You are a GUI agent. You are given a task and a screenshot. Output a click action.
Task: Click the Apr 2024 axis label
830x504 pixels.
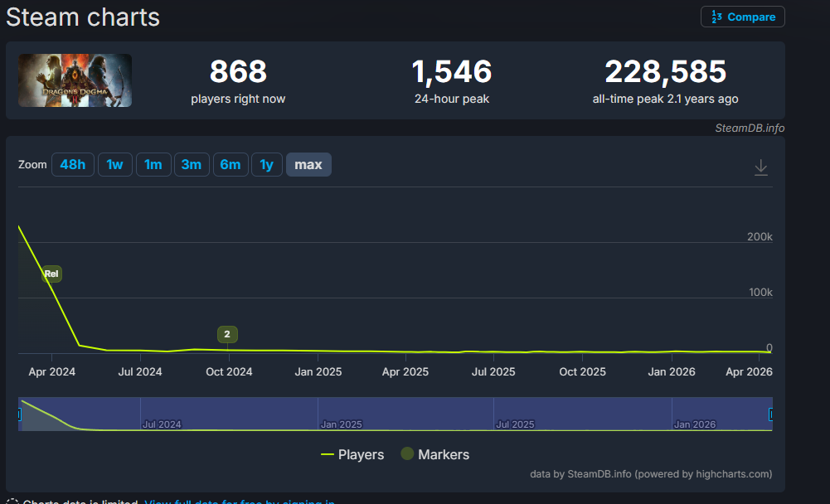tap(52, 371)
